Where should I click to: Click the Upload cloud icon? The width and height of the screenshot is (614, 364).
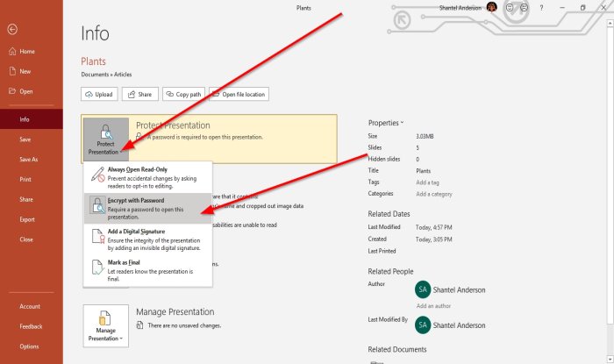click(x=89, y=95)
